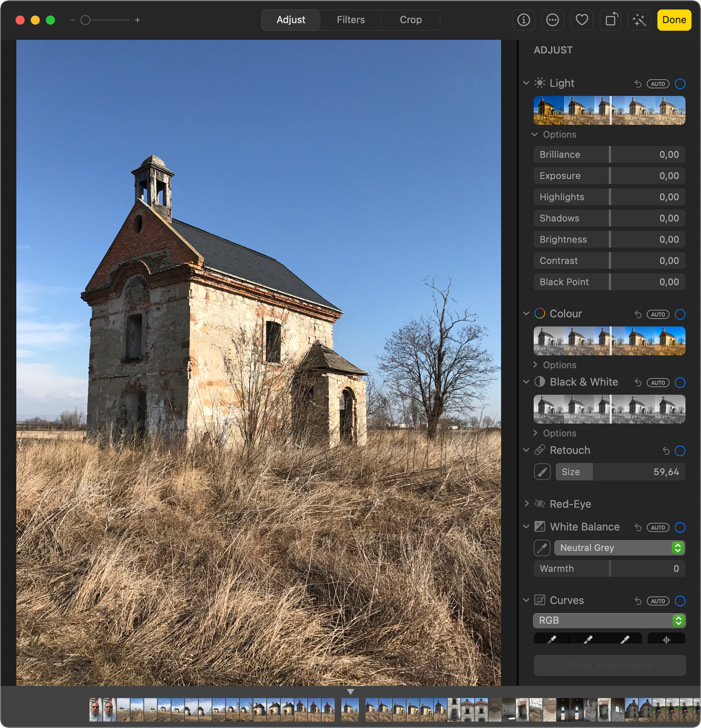Open the RGB channel dropdown in Curves
701x728 pixels.
pos(609,620)
